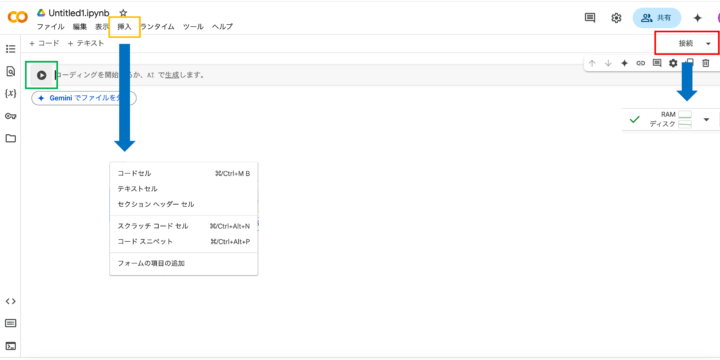Viewport: 720px width, 360px height.
Task: Open the code snippets <> icon
Action: tap(10, 301)
